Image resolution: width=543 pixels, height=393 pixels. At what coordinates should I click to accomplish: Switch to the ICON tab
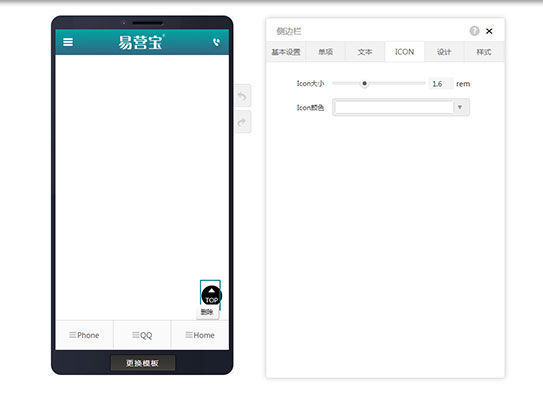(404, 52)
